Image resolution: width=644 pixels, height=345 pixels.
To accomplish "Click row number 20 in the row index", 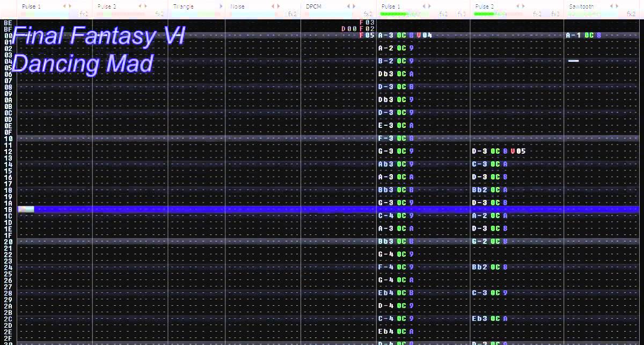I will click(8, 241).
